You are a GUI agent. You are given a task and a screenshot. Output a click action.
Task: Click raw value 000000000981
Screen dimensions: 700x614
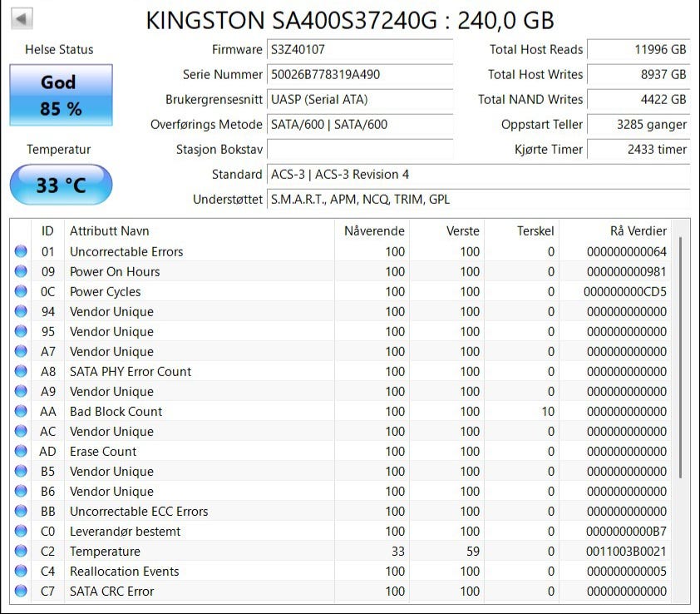626,272
